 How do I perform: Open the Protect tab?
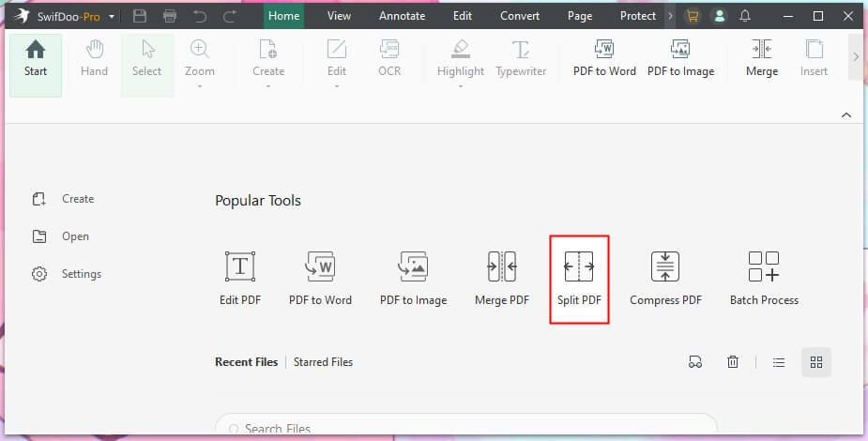click(x=638, y=16)
